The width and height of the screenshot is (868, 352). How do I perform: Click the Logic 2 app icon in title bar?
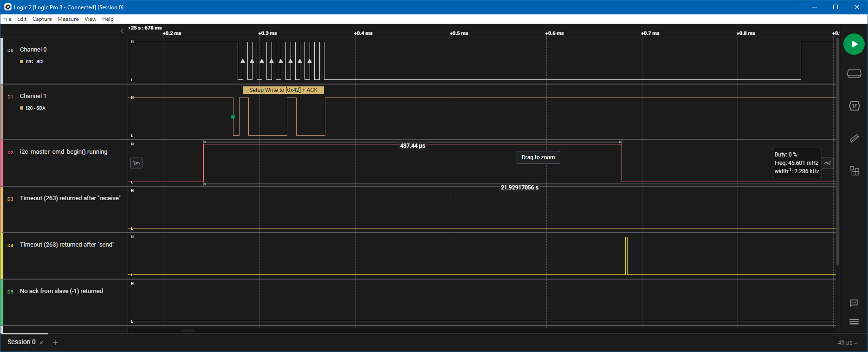7,7
